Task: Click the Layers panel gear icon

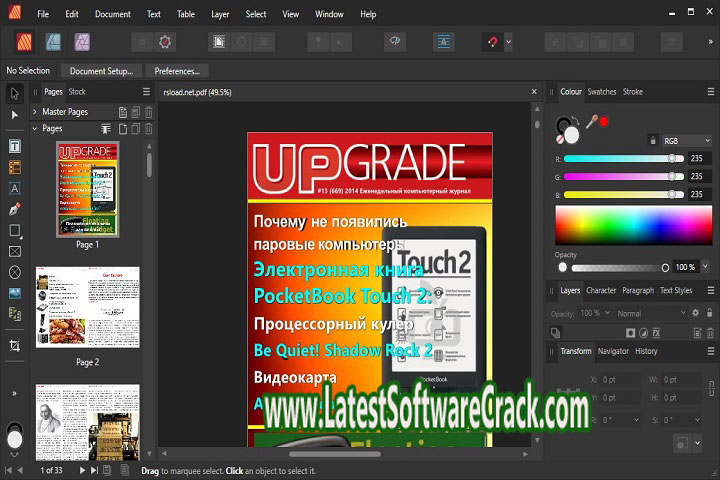Action: pos(696,313)
